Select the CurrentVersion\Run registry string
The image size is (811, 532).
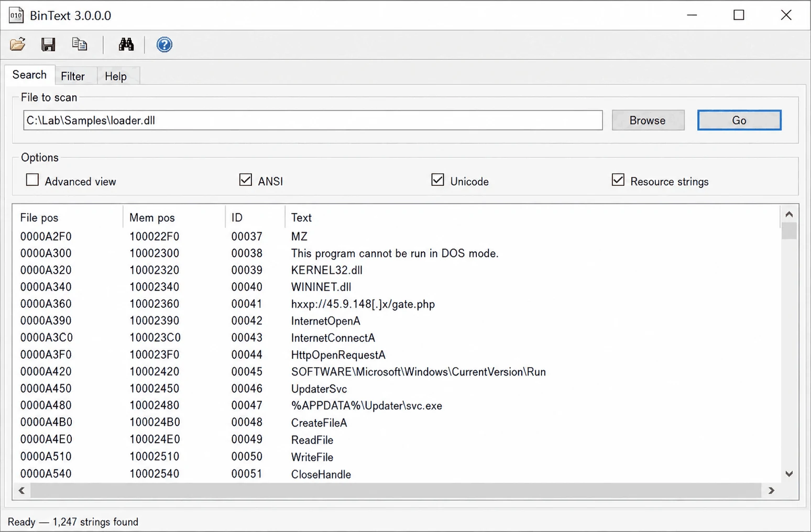[419, 372]
